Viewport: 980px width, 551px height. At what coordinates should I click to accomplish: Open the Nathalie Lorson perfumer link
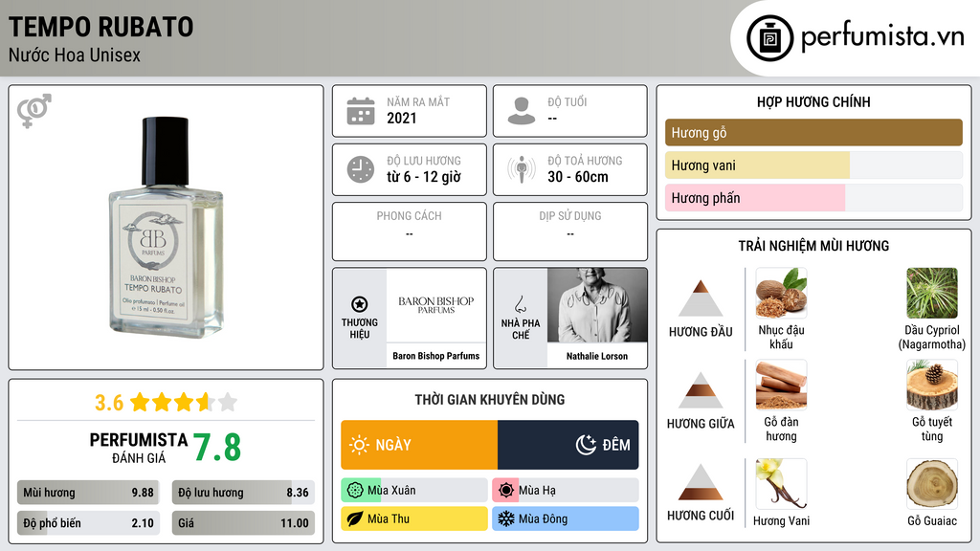597,356
